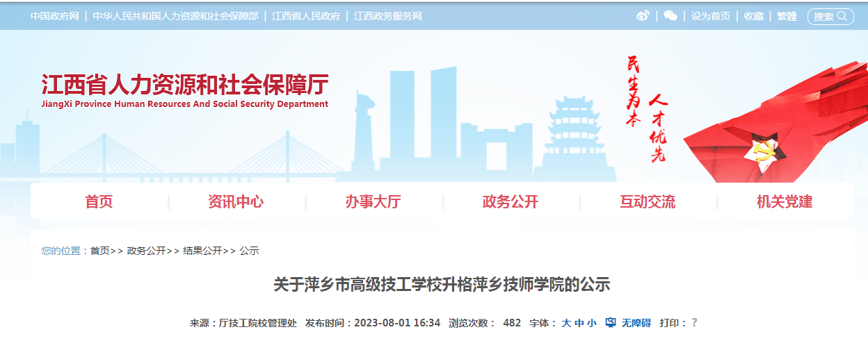Click the 搜索 search field

pos(830,16)
